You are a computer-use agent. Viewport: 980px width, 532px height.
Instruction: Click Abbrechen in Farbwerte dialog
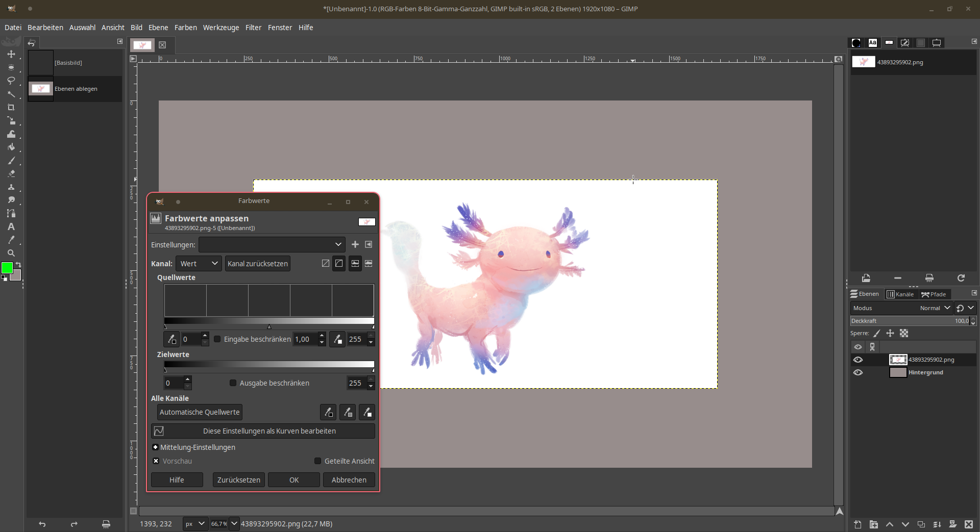349,480
